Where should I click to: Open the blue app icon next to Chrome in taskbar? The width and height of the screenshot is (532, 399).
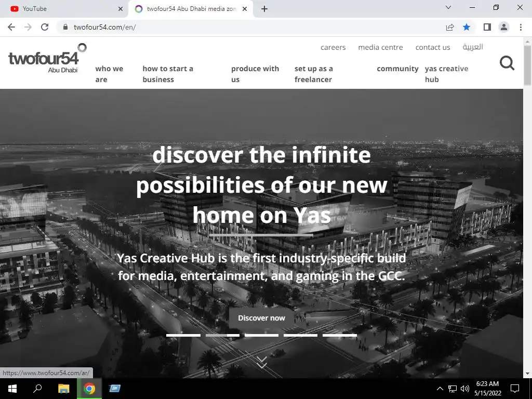coord(115,389)
